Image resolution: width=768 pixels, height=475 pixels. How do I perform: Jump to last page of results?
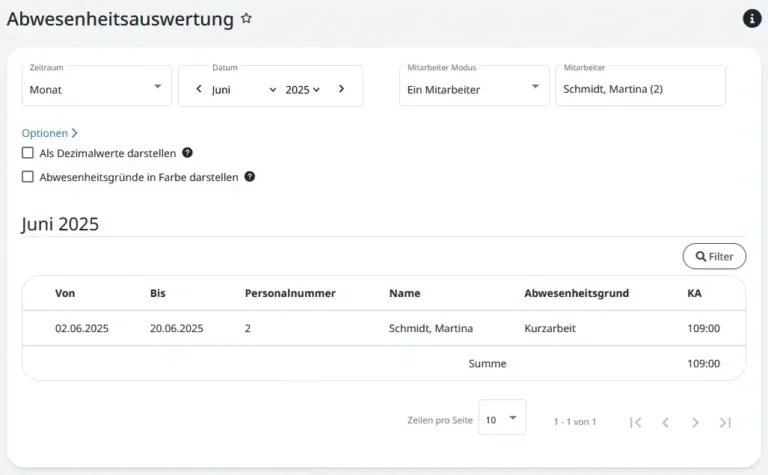click(725, 422)
